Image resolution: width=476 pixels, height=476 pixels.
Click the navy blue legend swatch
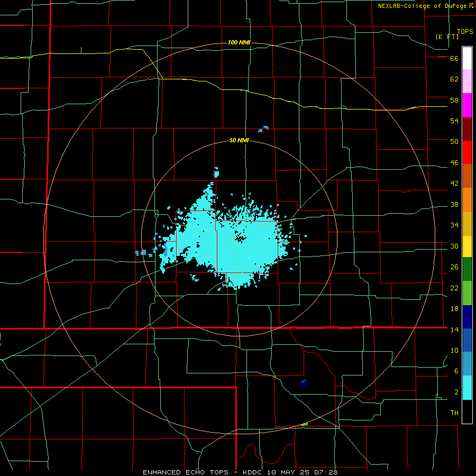467,317
